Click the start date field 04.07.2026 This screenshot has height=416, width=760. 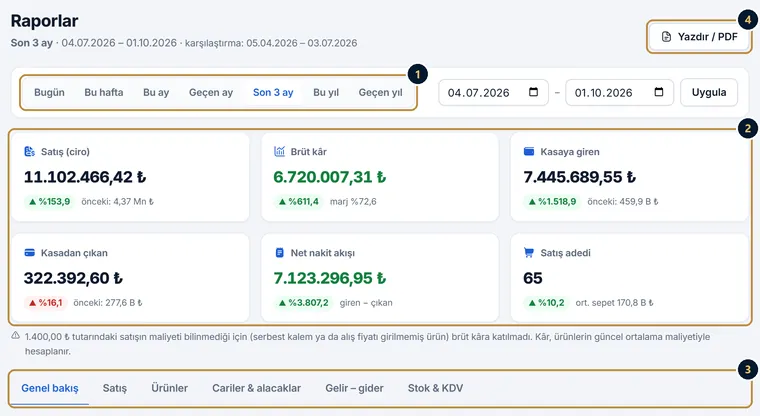(493, 93)
